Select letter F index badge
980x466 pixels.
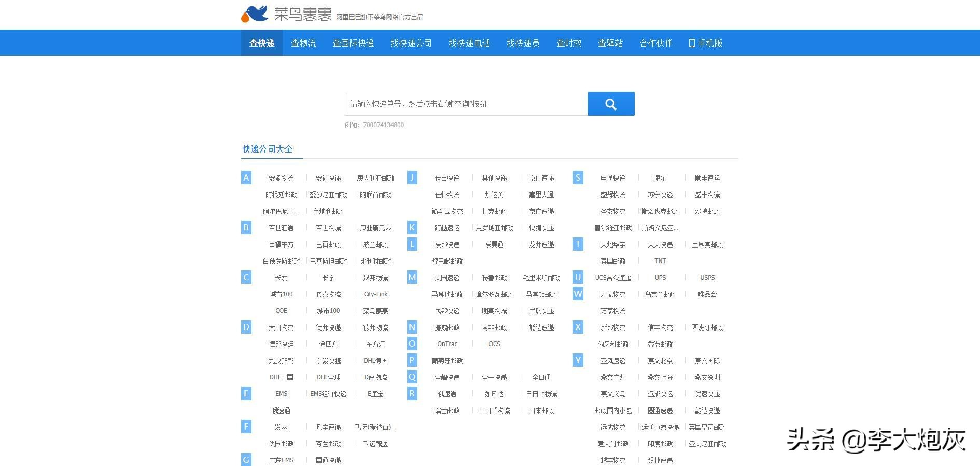click(x=246, y=427)
